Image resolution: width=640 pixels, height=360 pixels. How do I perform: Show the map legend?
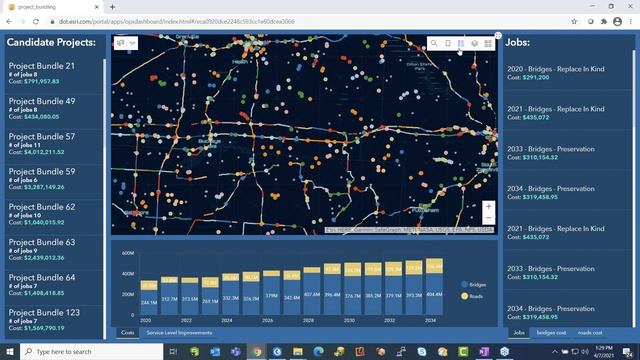click(x=461, y=43)
